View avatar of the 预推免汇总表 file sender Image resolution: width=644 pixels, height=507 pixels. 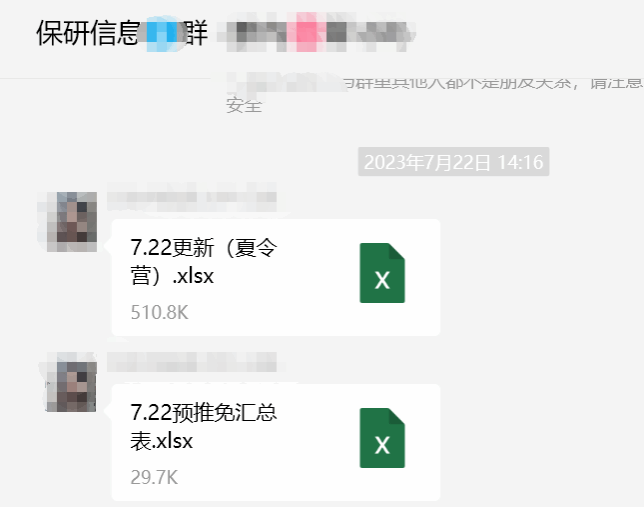[x=71, y=382]
